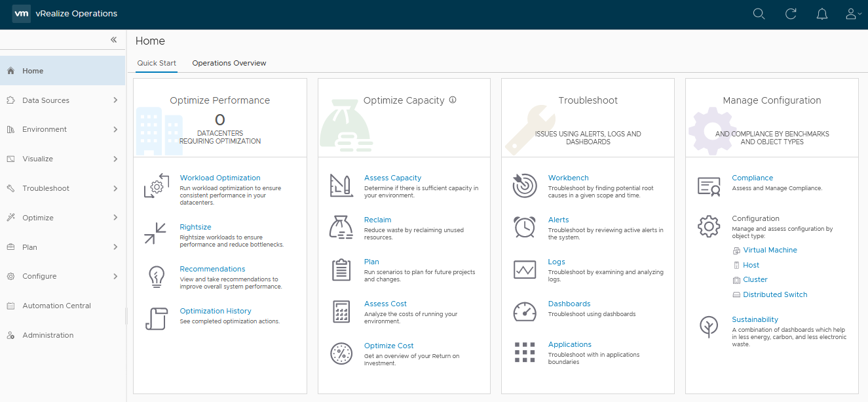Click the Alerts alarm clock icon
Screen dimensions: 868x402
coord(524,228)
